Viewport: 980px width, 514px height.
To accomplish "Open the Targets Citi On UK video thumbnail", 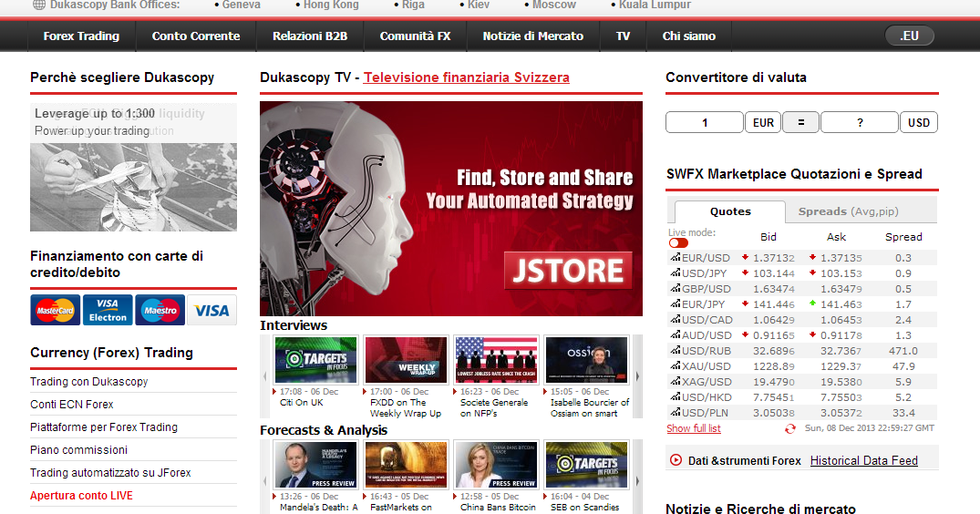I will tap(315, 360).
